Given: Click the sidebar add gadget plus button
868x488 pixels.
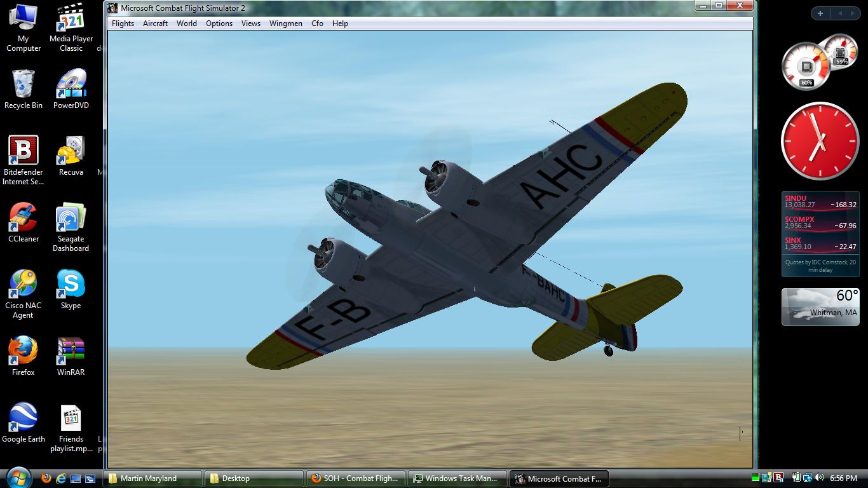Looking at the screenshot, I should pos(820,13).
